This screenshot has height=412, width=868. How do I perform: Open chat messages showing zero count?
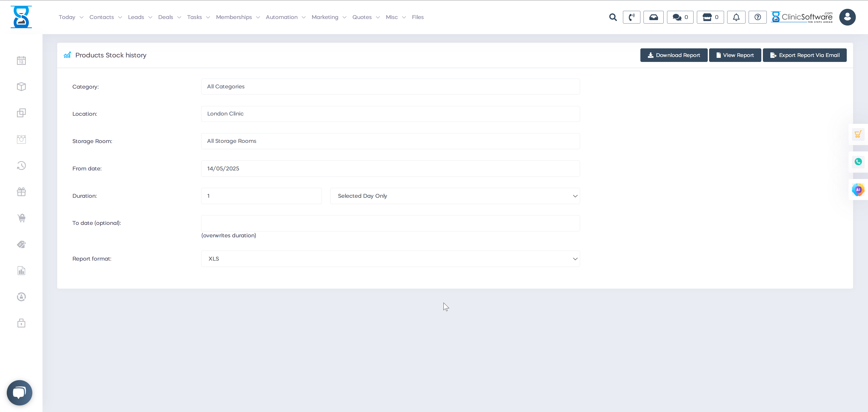pos(680,17)
